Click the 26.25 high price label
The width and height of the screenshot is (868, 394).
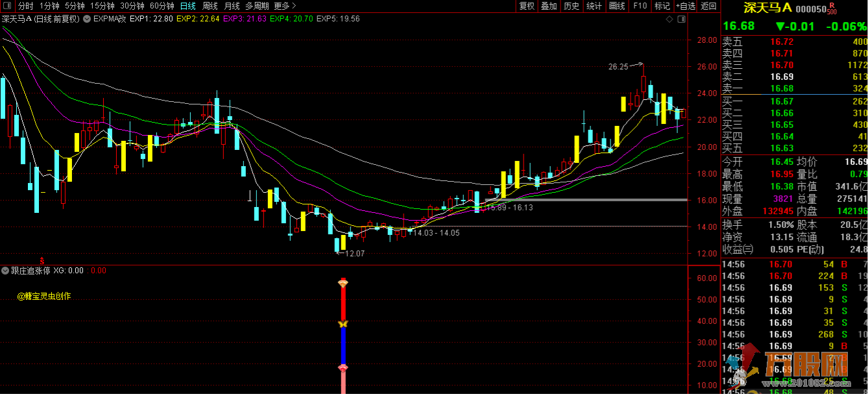[618, 66]
